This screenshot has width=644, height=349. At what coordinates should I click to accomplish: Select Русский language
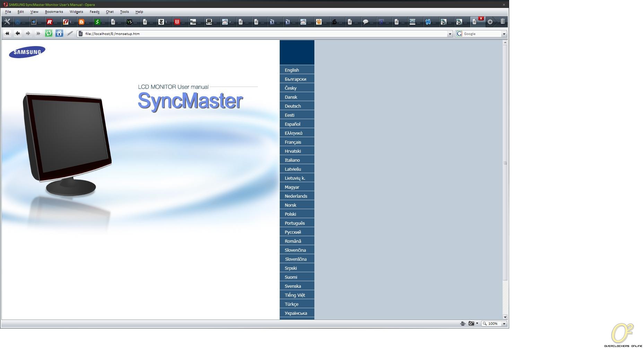[x=297, y=232]
